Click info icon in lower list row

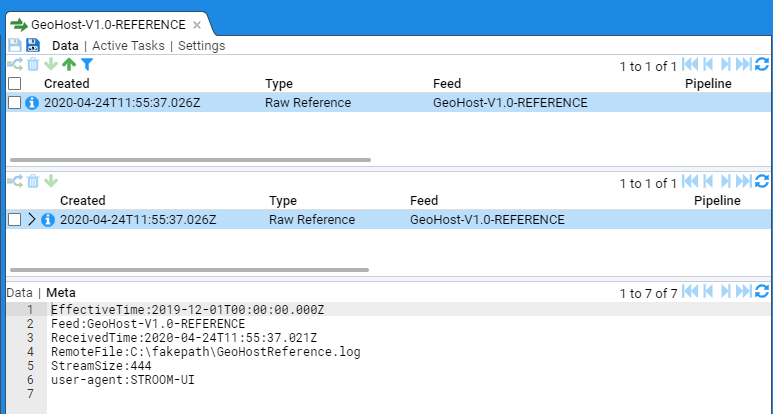pyautogui.click(x=48, y=220)
